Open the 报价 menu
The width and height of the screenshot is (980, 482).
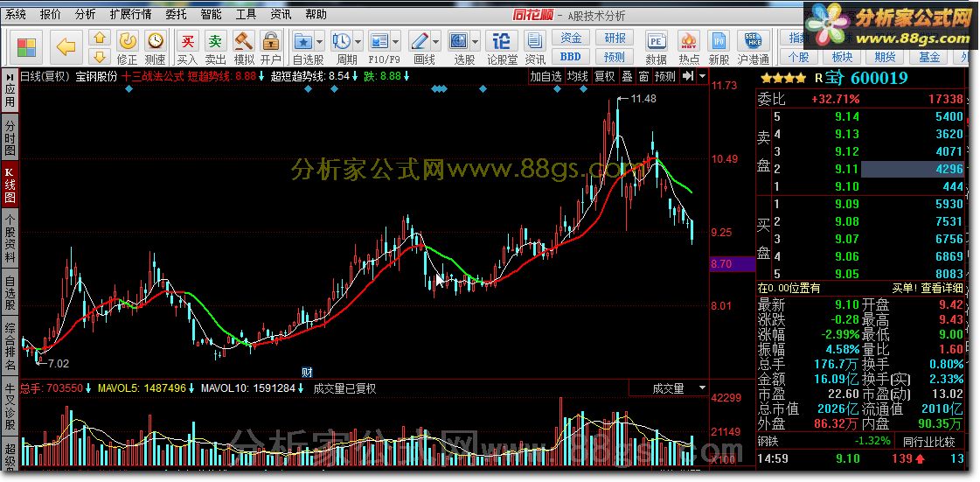(x=50, y=14)
